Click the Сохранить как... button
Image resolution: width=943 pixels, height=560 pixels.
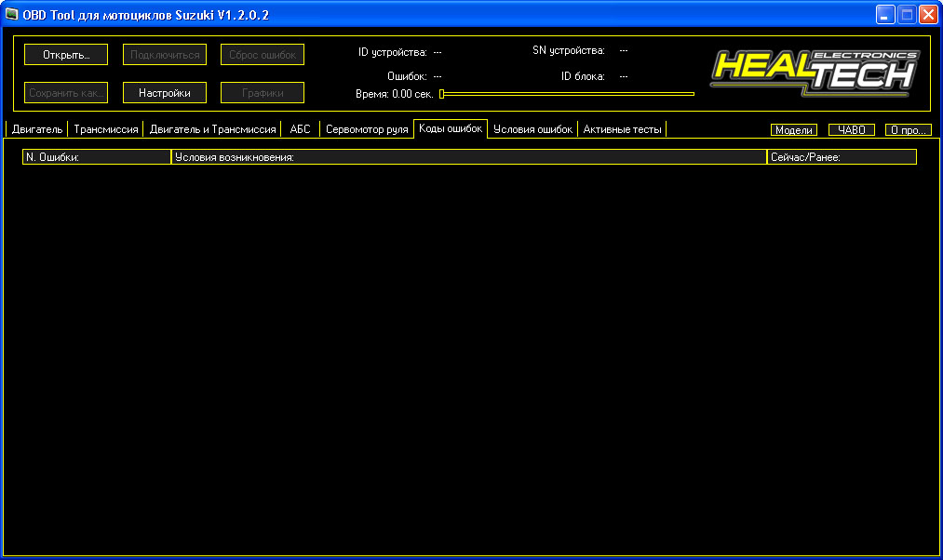pos(66,93)
